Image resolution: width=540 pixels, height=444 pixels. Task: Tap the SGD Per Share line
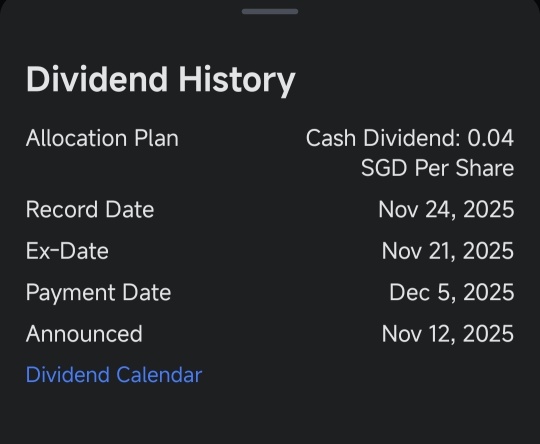pos(438,168)
